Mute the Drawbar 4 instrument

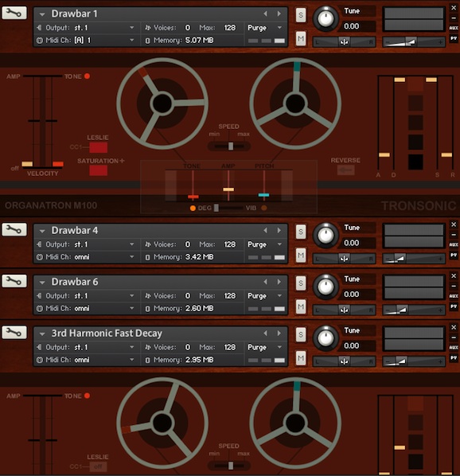tap(301, 255)
